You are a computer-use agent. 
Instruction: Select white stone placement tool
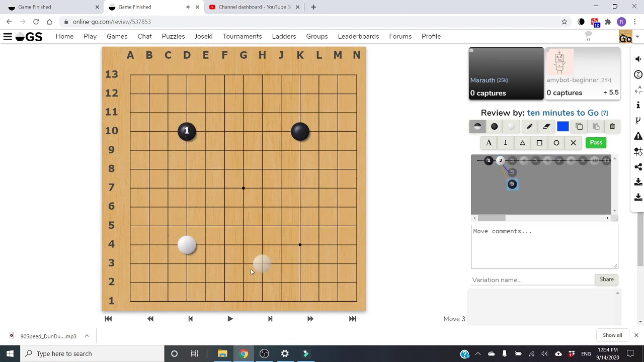click(511, 127)
